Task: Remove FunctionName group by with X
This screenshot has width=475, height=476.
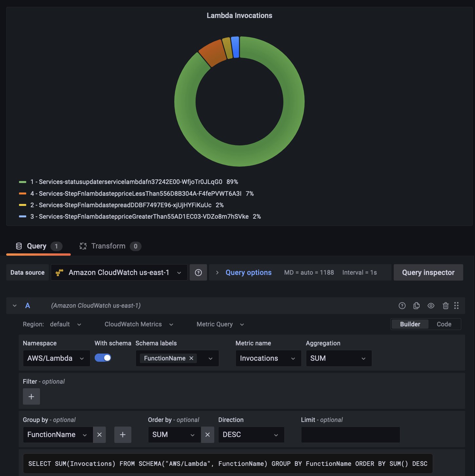Action: [99, 434]
